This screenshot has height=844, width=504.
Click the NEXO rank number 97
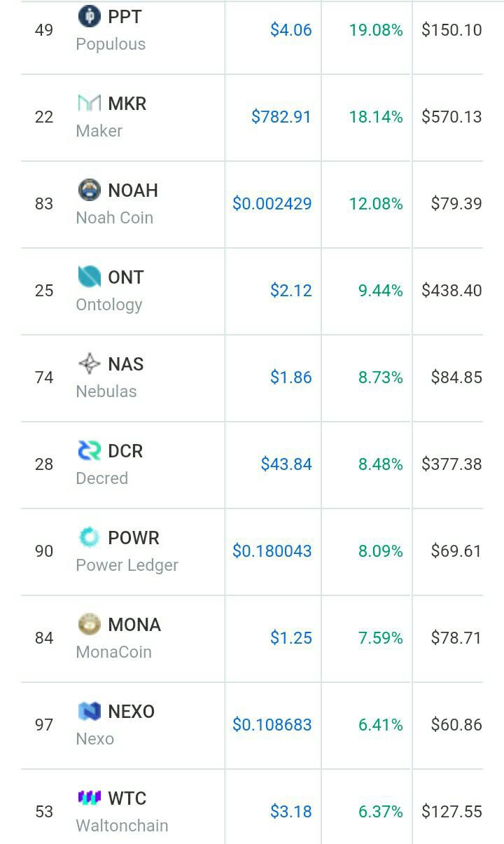(44, 725)
